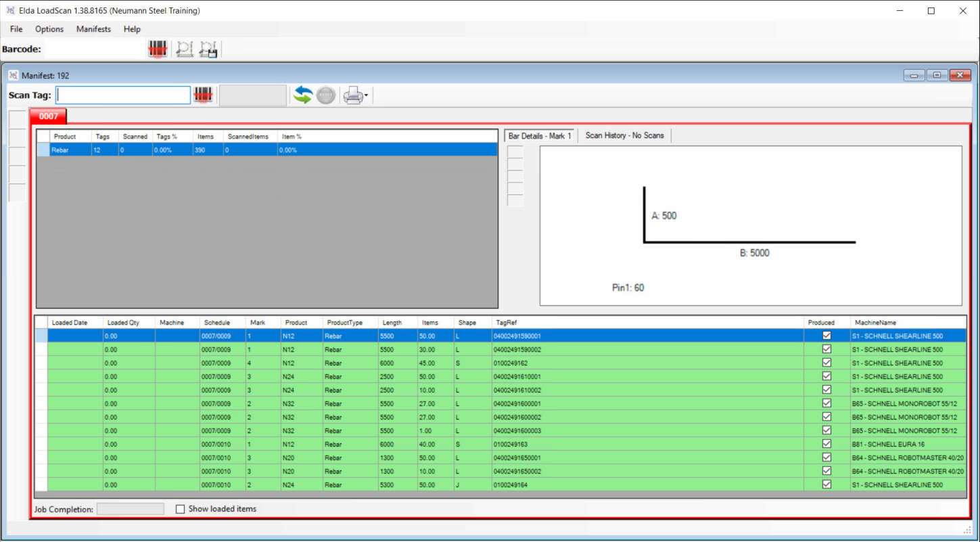Image resolution: width=980 pixels, height=542 pixels.
Task: Click the barcode scanner icon beside Barcode field
Action: coord(158,49)
